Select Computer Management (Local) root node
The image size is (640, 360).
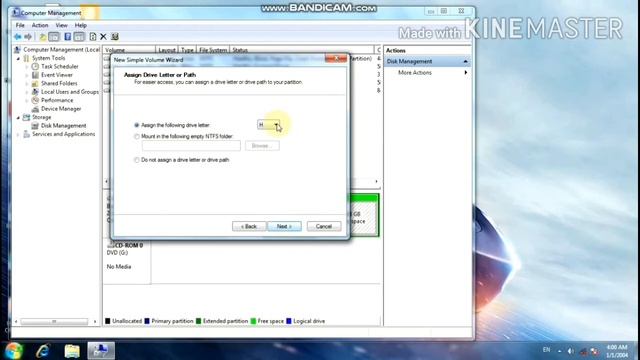coord(61,50)
